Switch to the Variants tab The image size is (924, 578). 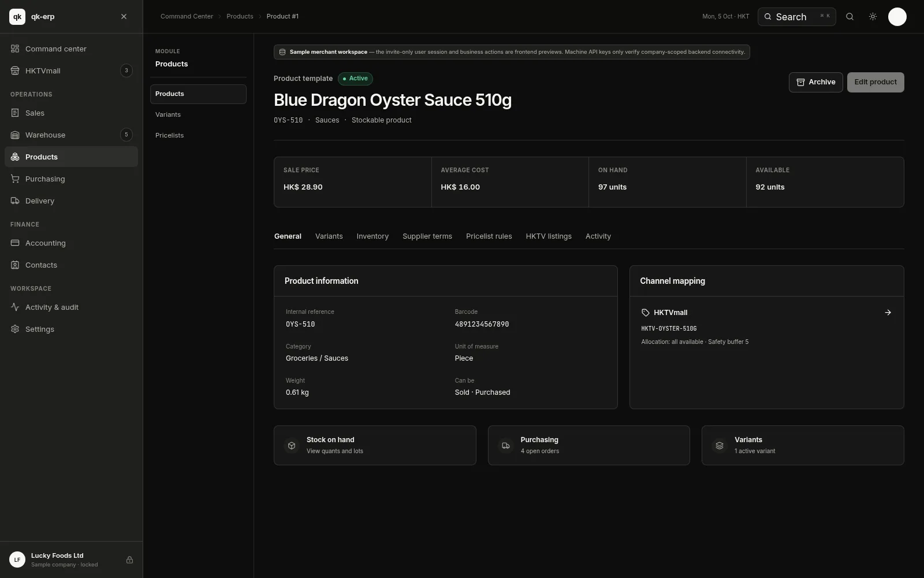pos(329,236)
